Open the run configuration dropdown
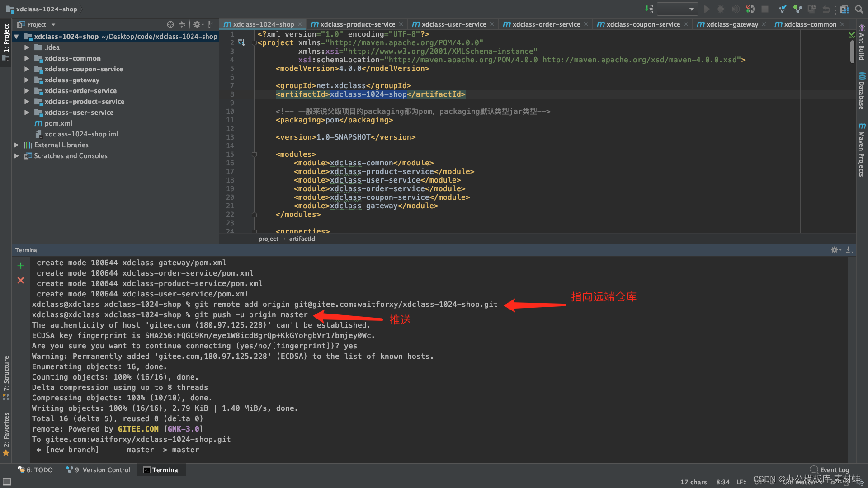Viewport: 868px width, 488px height. pos(677,9)
